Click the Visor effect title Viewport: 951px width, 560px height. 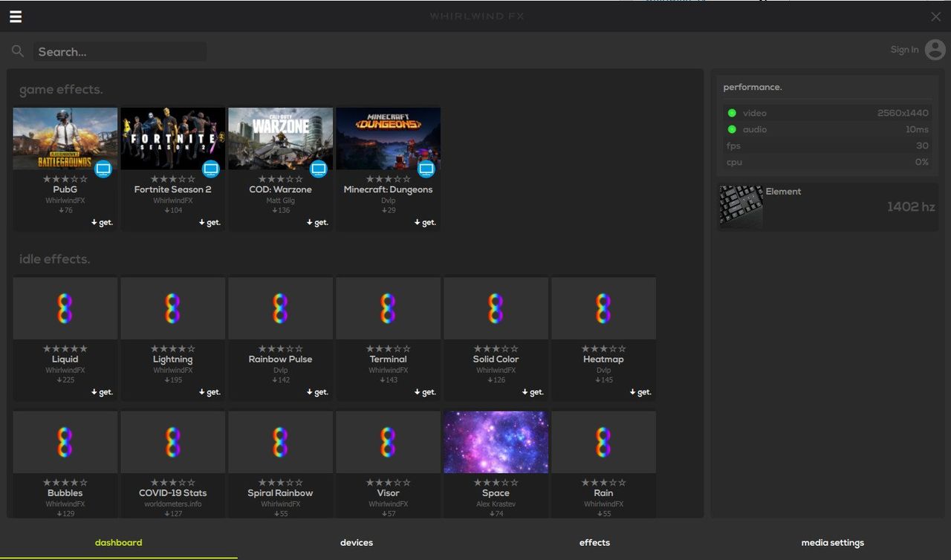pos(389,493)
